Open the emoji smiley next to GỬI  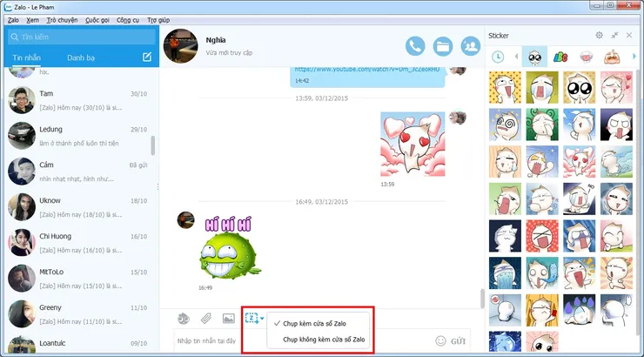click(x=440, y=341)
